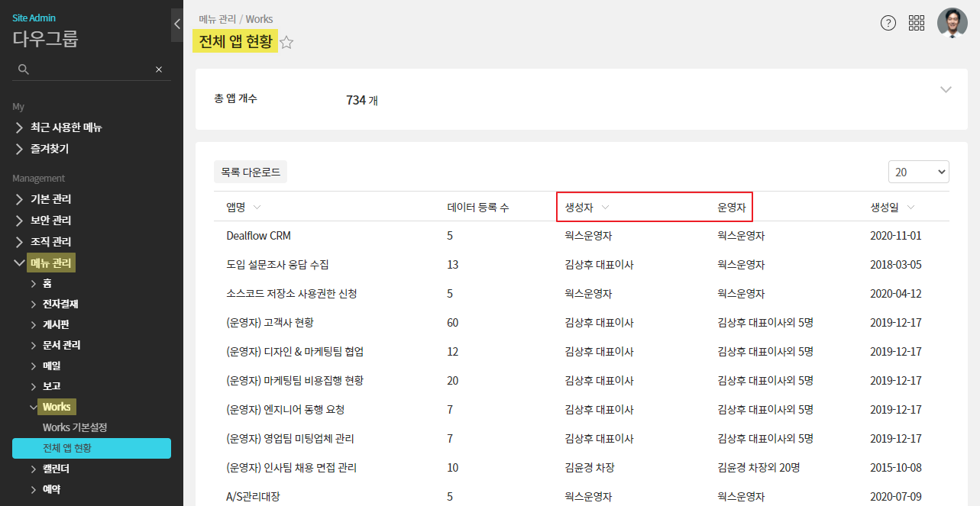Expand the 총 앱 개수 summary panel

coord(946,89)
